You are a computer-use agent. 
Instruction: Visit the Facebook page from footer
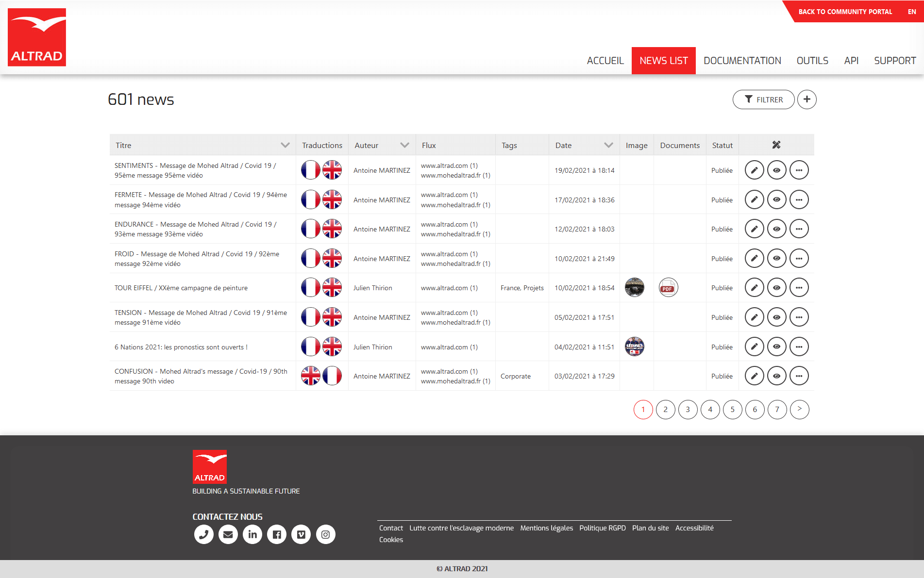coord(277,534)
